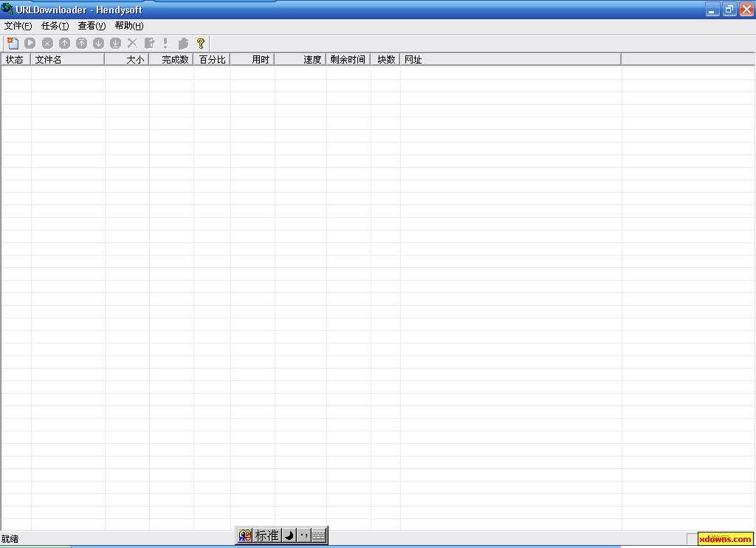
Task: Restore down the URLDownloader window
Action: coord(729,9)
